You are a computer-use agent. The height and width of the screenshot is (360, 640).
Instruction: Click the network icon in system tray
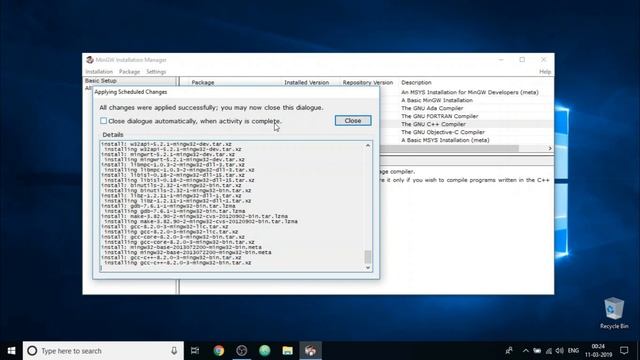click(x=549, y=351)
